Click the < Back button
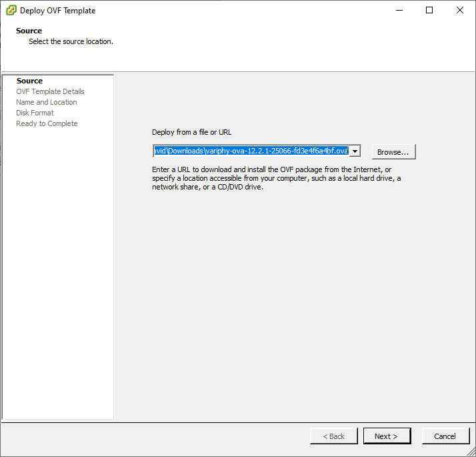 [x=333, y=436]
